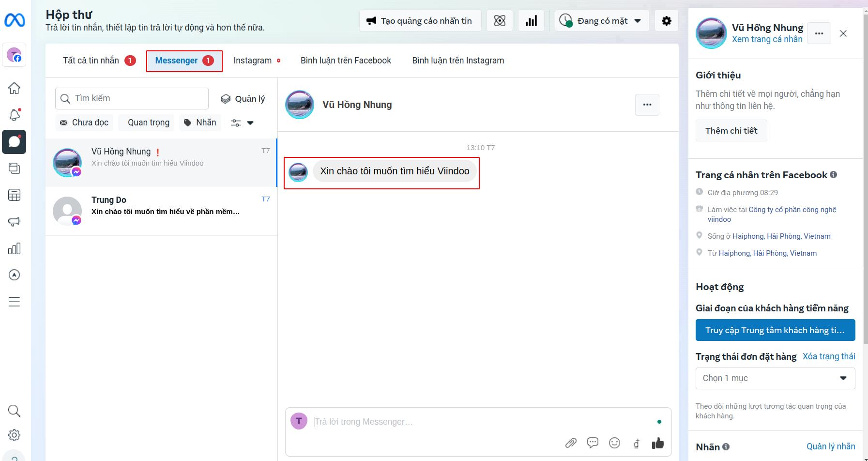The image size is (868, 461).
Task: Click Truy cập Trung tâm khách hàng button
Action: pos(775,330)
